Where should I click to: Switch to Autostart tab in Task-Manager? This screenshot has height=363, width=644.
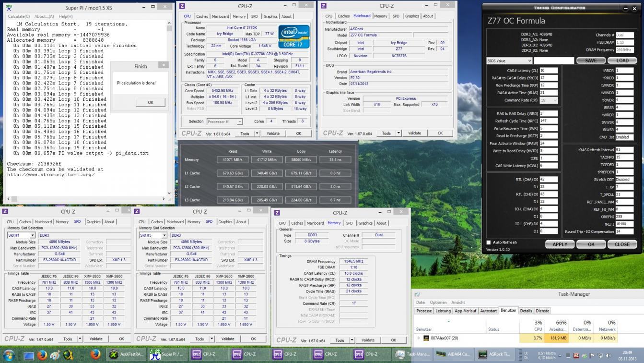488,311
